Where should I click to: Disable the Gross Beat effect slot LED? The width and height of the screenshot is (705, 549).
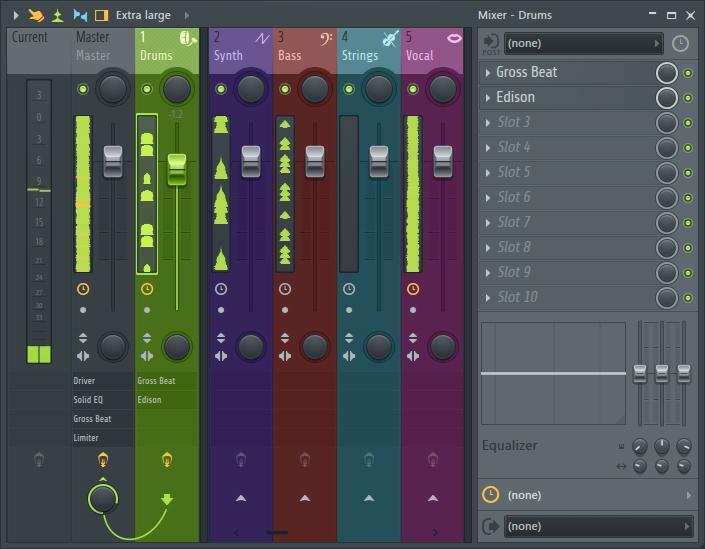click(x=688, y=73)
